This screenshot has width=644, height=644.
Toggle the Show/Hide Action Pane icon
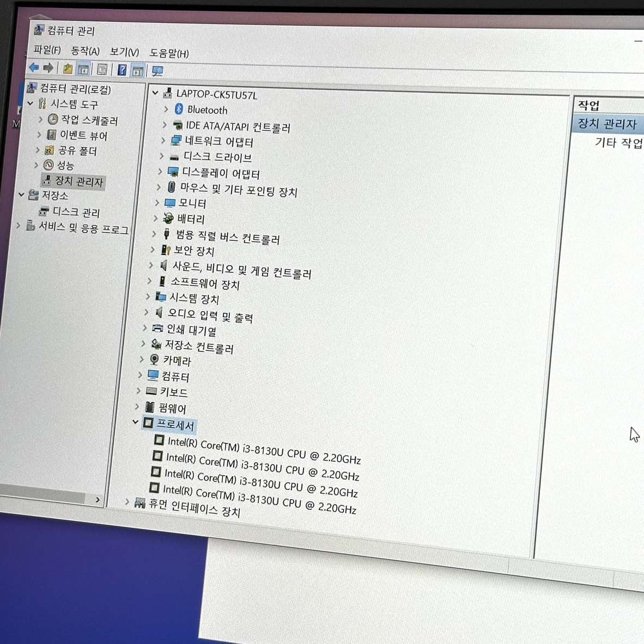138,71
